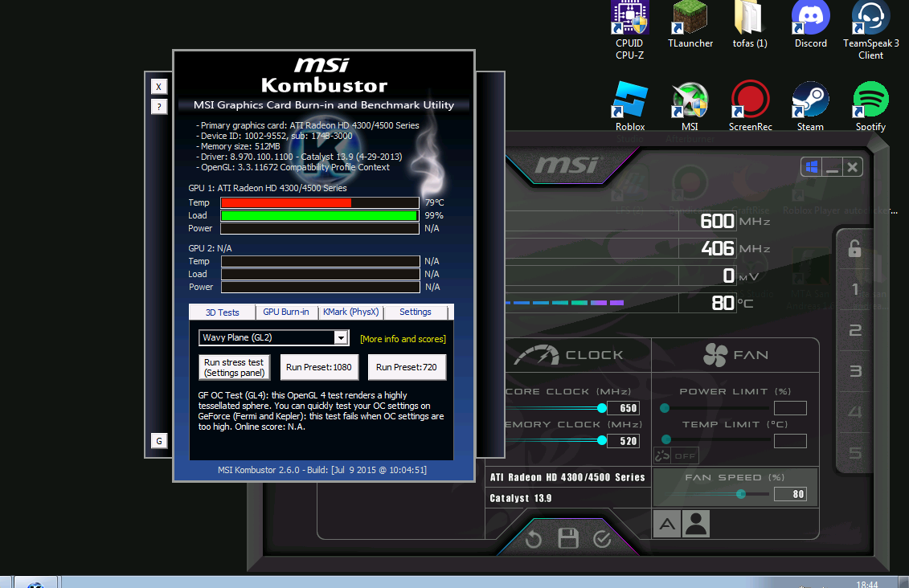Open the Roblox Studio desktop icon
Viewport: 909px width, 588px height.
pos(630,107)
